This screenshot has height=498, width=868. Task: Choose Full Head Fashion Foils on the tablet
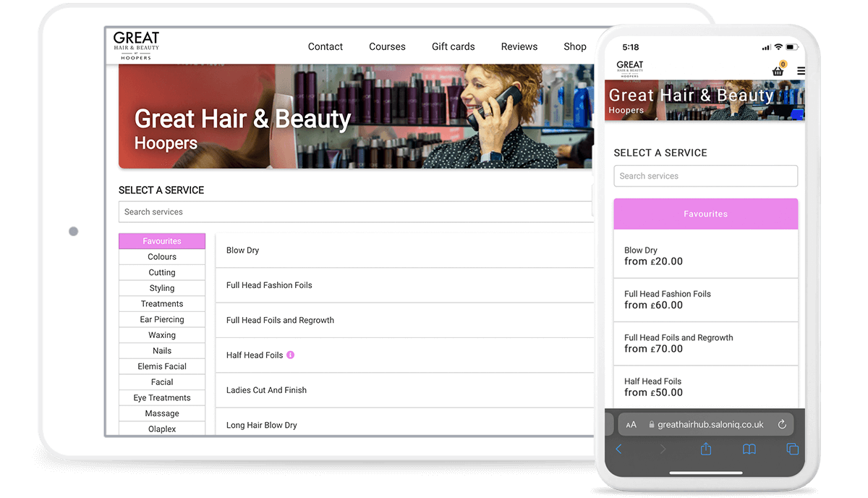404,285
